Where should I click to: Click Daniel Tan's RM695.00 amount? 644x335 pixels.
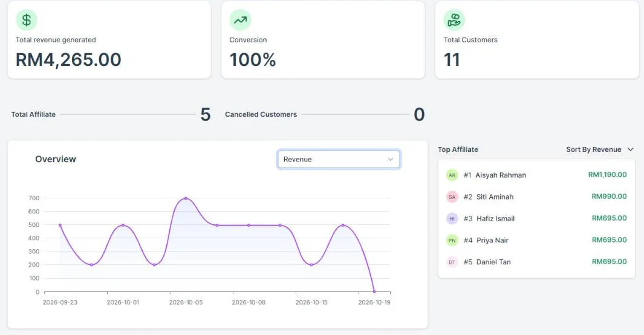[x=609, y=261]
